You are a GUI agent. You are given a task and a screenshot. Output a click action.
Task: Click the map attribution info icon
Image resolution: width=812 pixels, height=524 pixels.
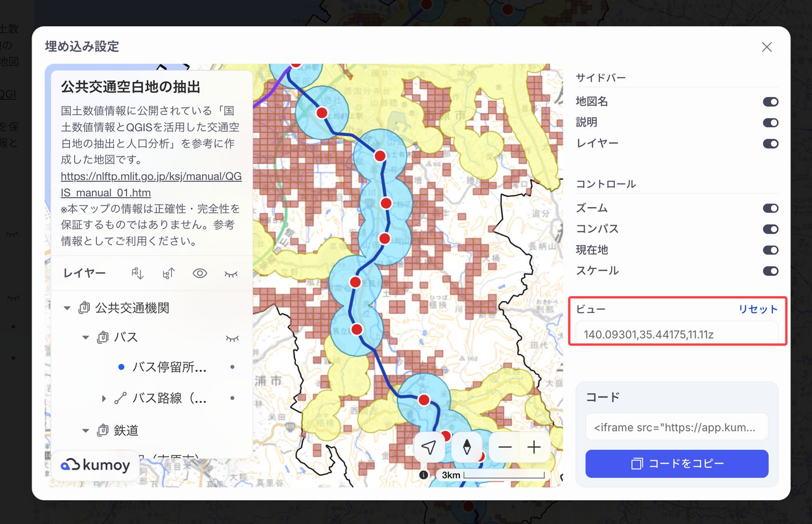coord(424,475)
